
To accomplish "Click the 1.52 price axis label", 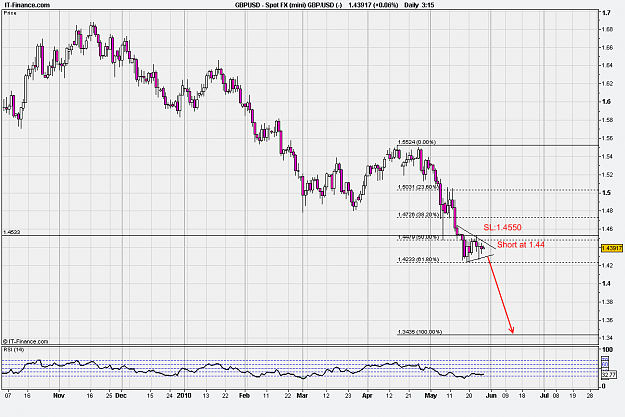I will pos(608,175).
